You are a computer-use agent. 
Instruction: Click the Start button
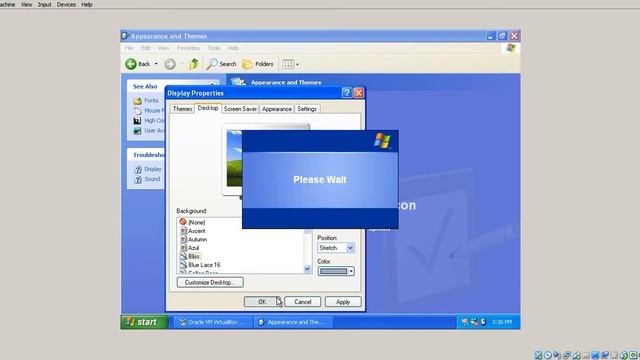(144, 322)
